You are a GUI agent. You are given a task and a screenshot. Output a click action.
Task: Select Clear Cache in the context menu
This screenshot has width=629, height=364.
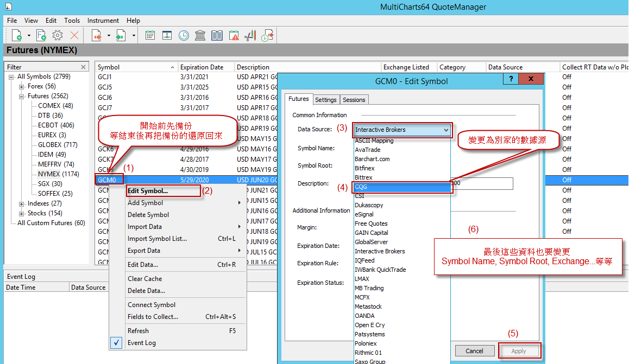point(145,279)
